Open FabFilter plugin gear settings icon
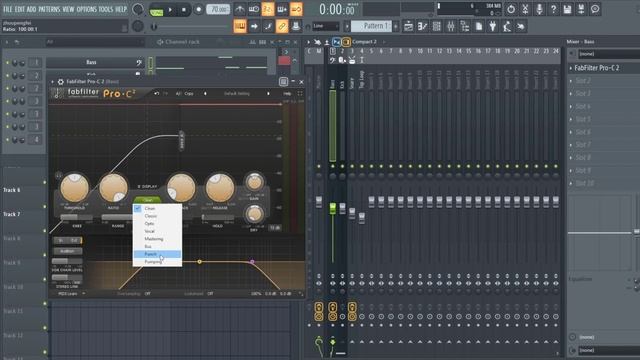Screen dimensions: 640x360 click(x=61, y=82)
